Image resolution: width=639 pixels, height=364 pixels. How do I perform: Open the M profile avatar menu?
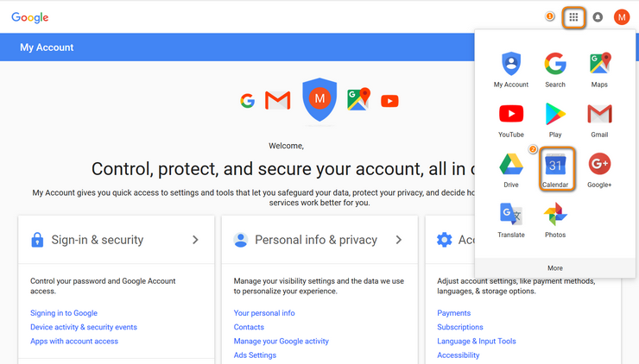coord(622,17)
